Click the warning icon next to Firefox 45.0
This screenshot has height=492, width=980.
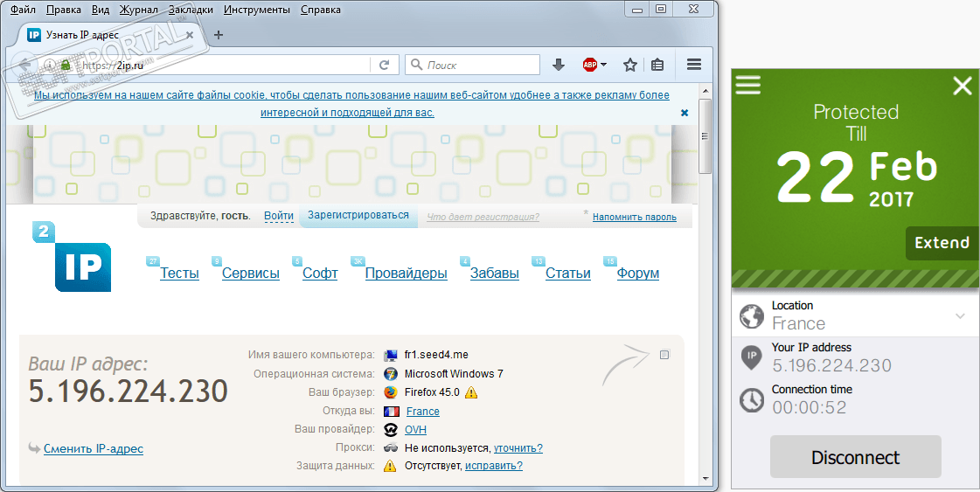click(x=471, y=392)
